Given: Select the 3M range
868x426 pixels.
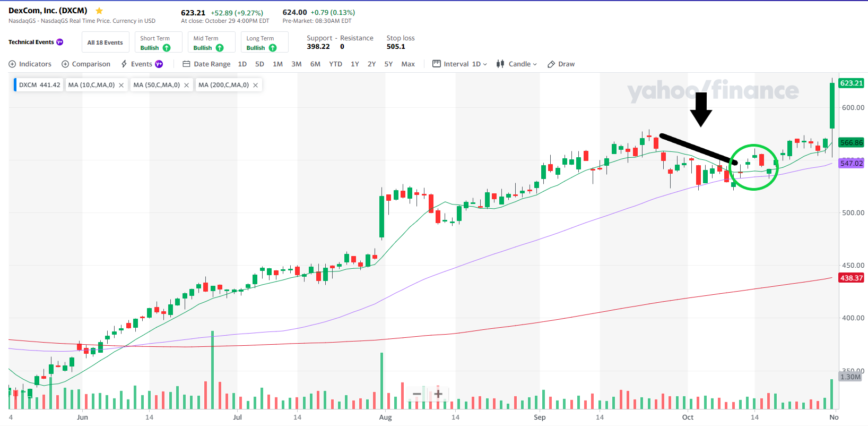Looking at the screenshot, I should coord(297,64).
